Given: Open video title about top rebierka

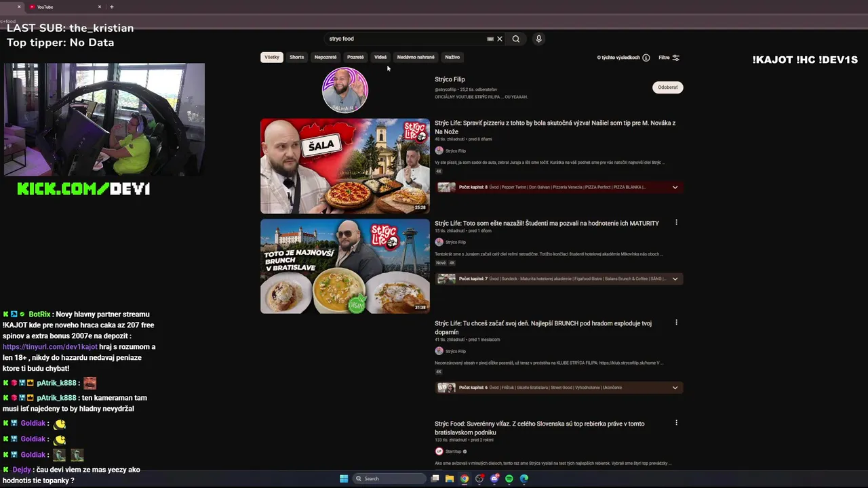Looking at the screenshot, I should tap(540, 428).
